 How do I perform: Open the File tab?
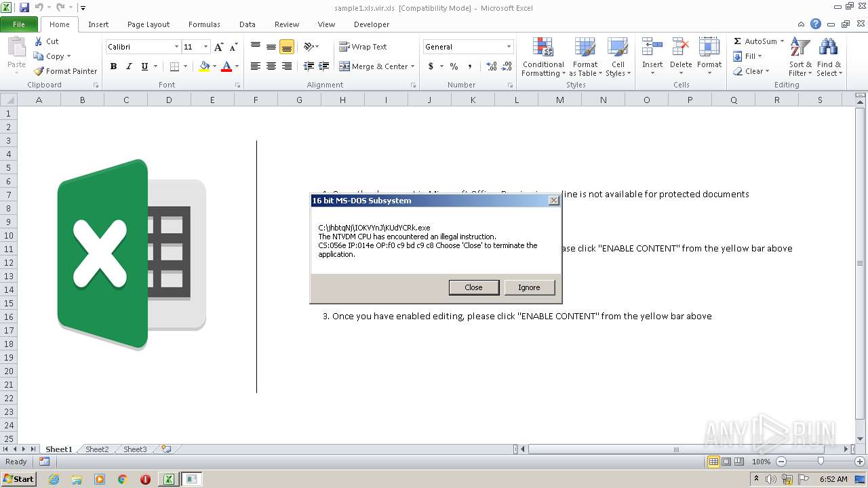click(x=19, y=24)
